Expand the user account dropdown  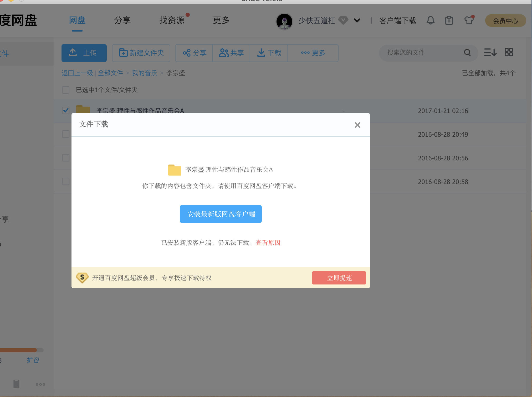point(357,21)
